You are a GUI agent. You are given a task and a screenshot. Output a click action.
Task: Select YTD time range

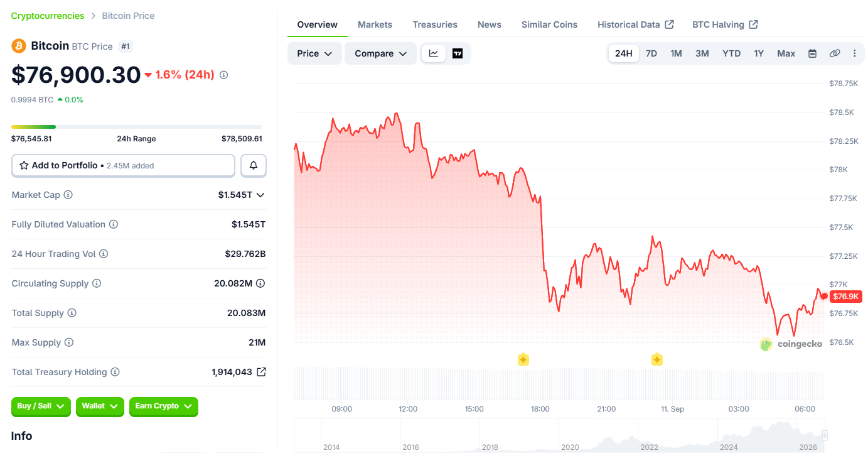click(x=732, y=53)
